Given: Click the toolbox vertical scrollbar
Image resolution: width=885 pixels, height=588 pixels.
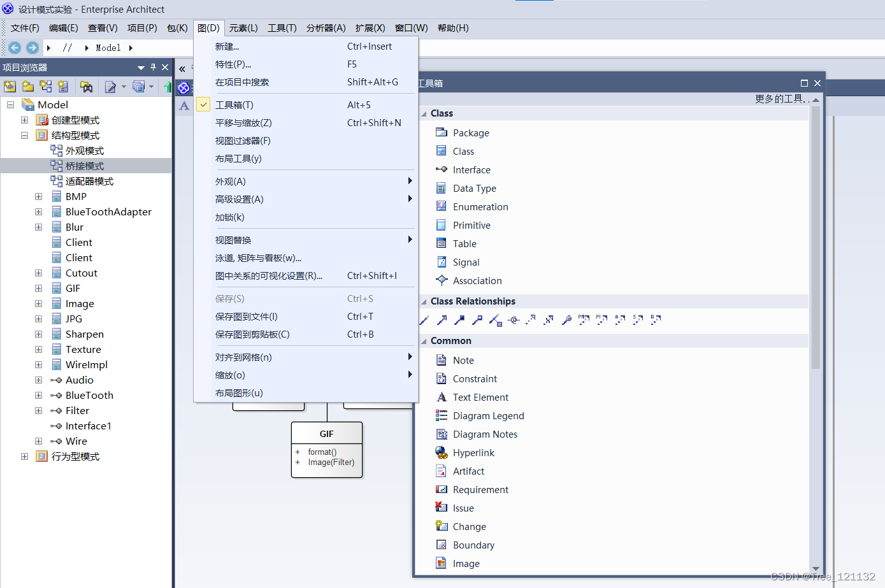Looking at the screenshot, I should pyautogui.click(x=816, y=255).
